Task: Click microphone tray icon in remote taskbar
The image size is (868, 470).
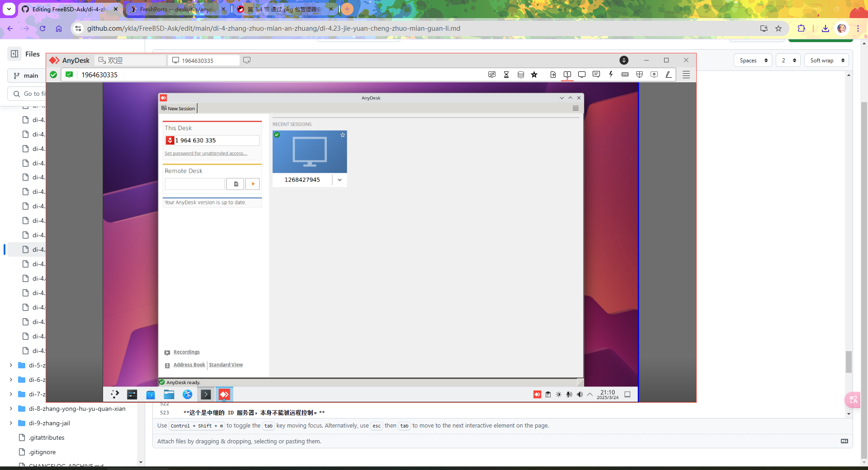Action: 569,395
